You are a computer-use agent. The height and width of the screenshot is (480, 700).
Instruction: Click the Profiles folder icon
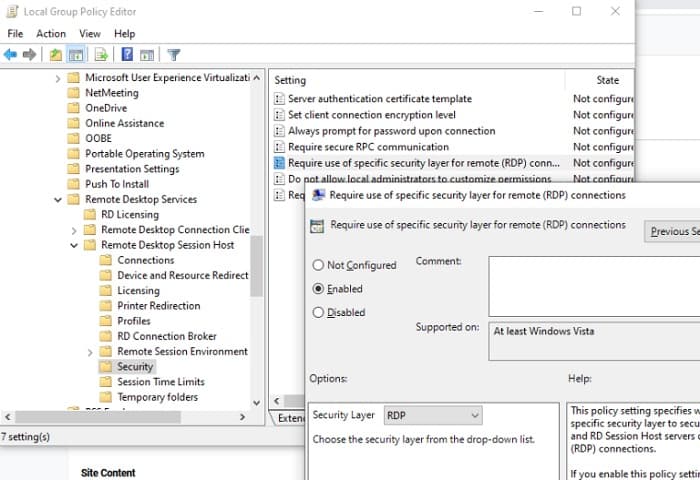(x=106, y=321)
